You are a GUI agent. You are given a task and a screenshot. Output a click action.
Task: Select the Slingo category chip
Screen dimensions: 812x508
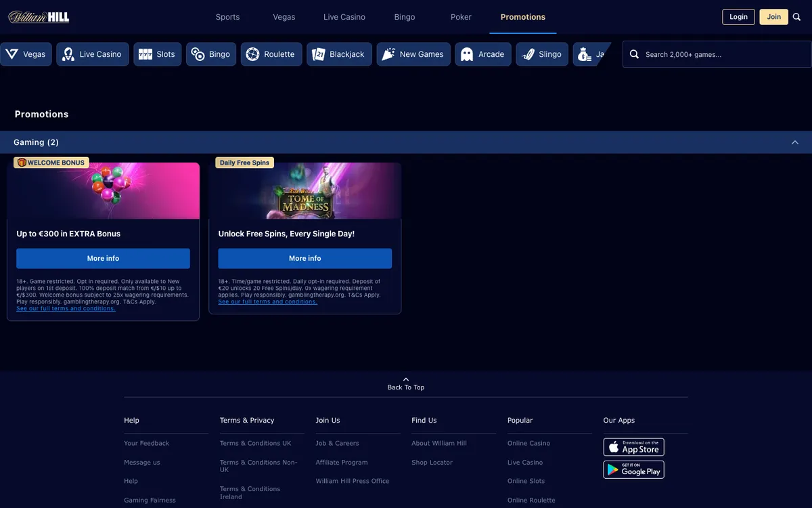pos(542,54)
